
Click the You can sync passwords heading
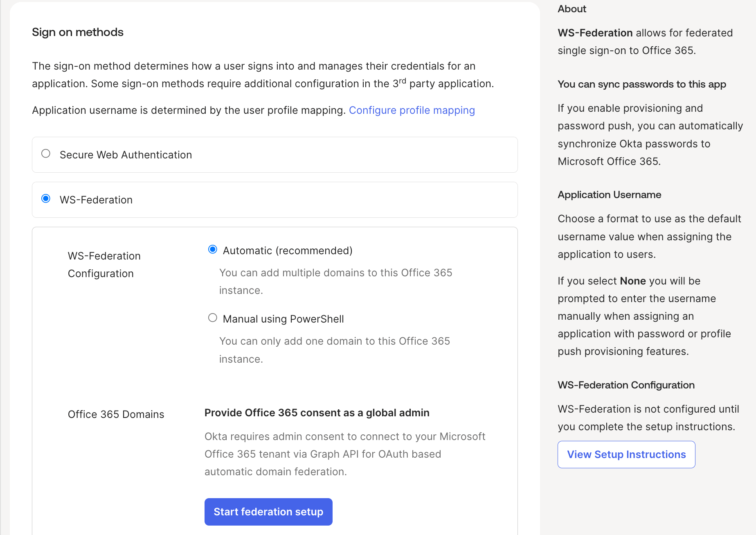641,84
